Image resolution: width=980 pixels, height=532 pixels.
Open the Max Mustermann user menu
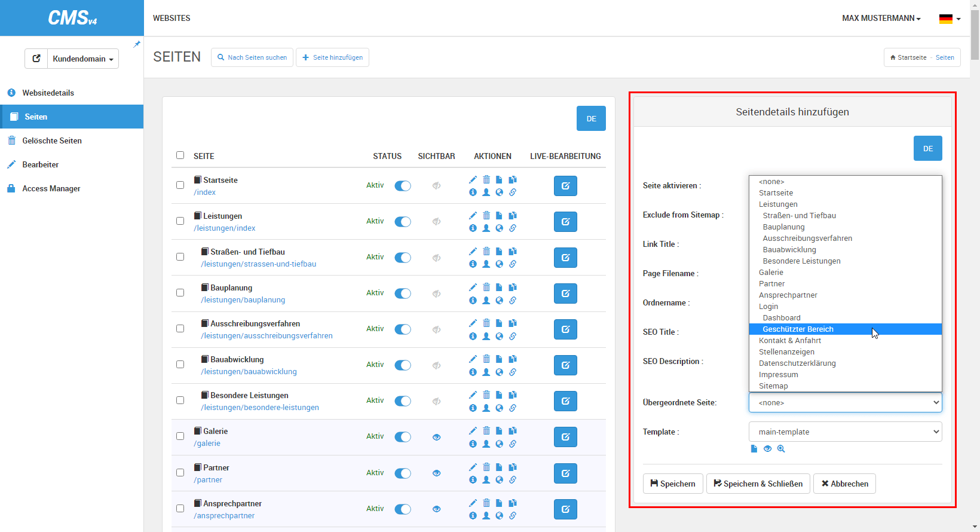coord(881,19)
